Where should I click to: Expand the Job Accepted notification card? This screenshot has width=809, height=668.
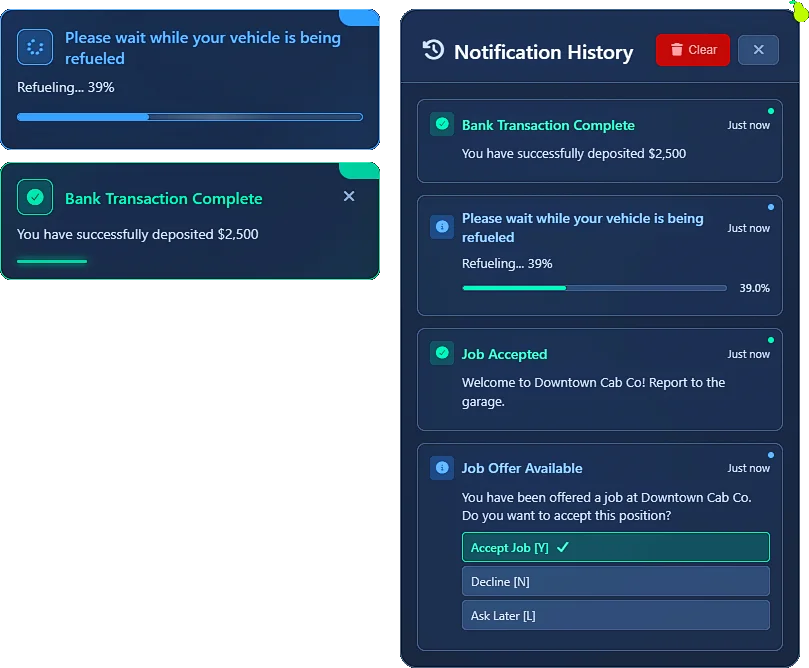[x=600, y=380]
